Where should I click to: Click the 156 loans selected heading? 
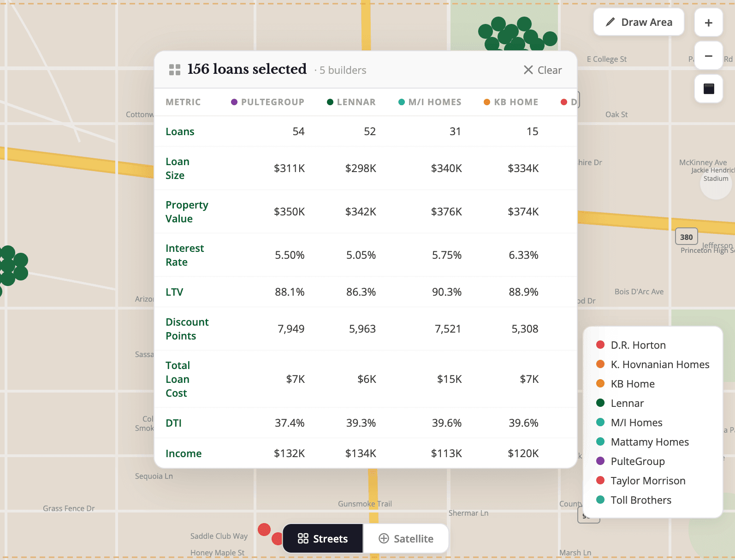[247, 69]
